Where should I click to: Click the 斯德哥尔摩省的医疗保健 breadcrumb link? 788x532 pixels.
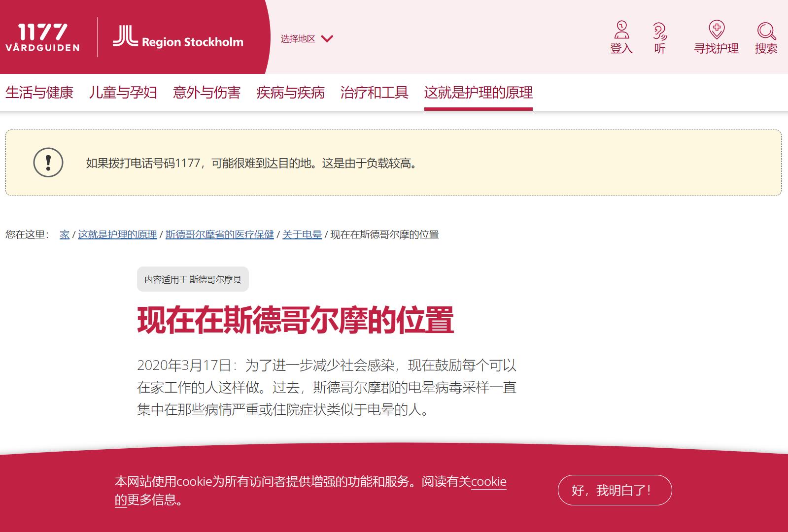coord(220,234)
